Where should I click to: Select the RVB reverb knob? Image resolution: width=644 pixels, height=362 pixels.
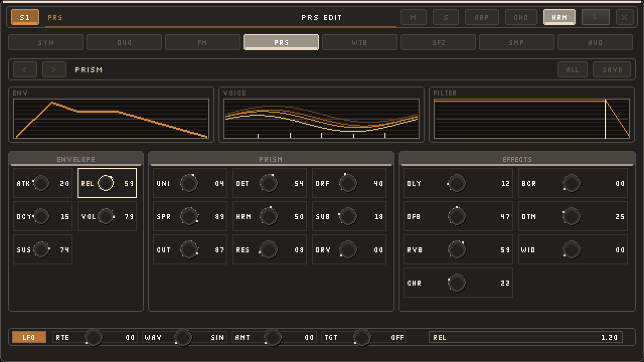click(457, 250)
